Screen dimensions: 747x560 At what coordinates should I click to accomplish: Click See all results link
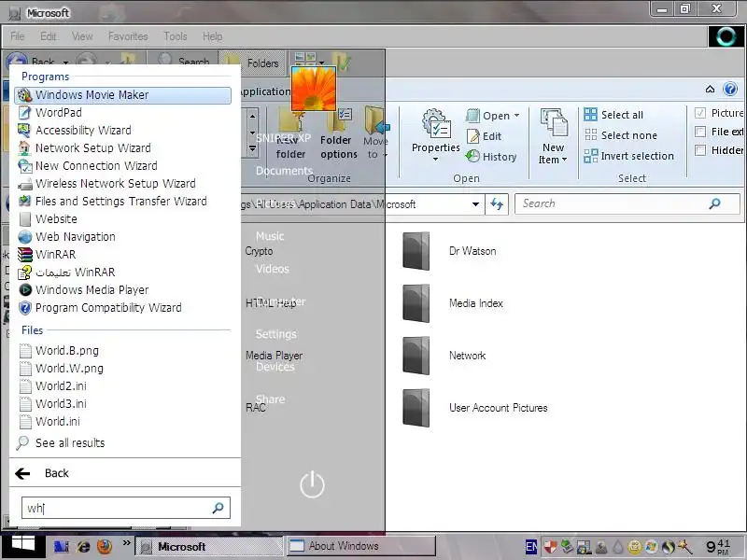(61, 442)
